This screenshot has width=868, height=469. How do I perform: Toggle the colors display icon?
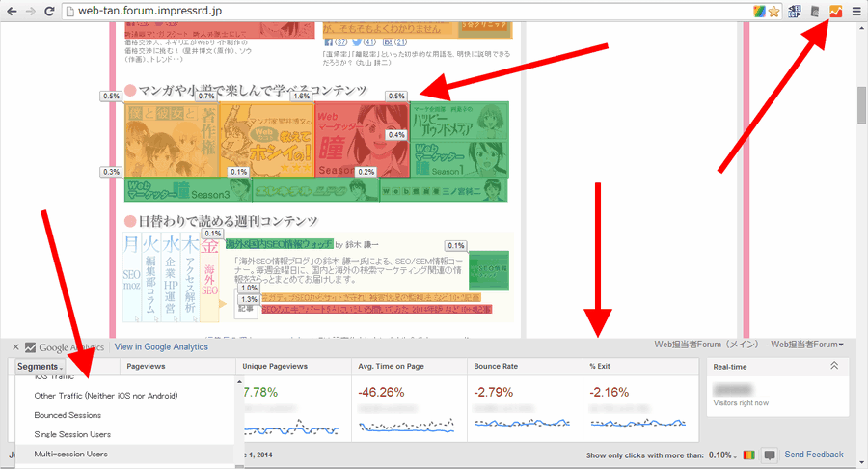(x=748, y=455)
